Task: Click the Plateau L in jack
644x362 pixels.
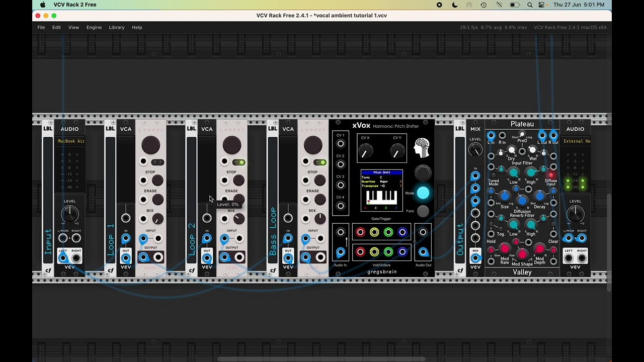Action: pyautogui.click(x=491, y=136)
